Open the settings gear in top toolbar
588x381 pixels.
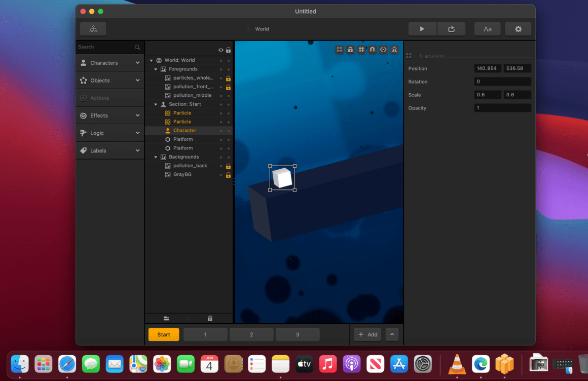[518, 29]
